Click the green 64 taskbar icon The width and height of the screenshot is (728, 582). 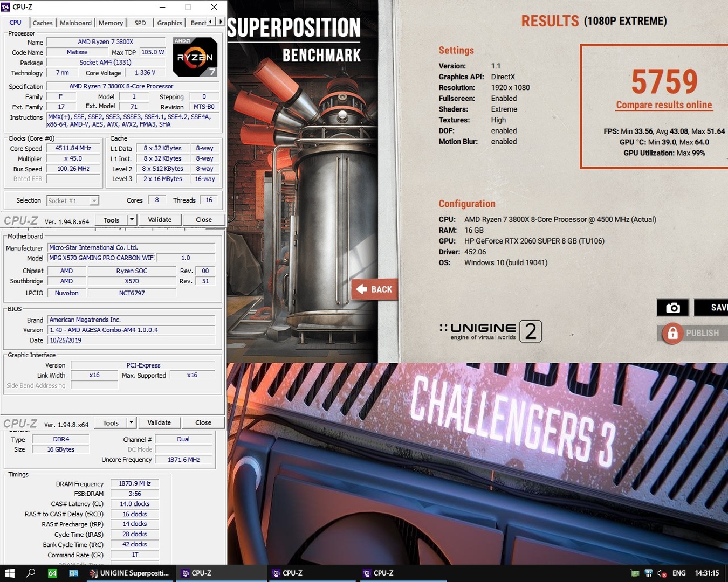pos(52,573)
